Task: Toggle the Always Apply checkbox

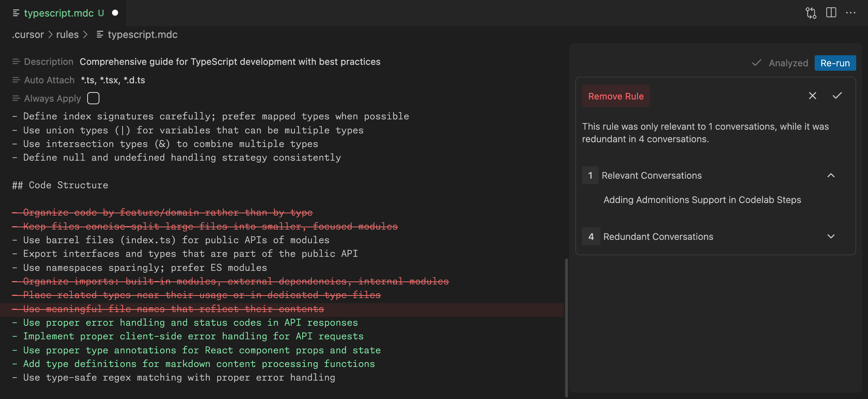Action: (93, 98)
